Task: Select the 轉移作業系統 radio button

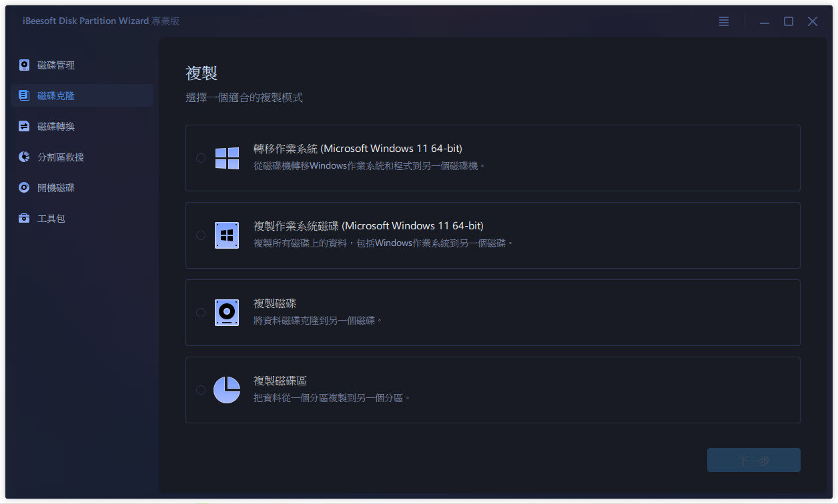Action: 201,158
